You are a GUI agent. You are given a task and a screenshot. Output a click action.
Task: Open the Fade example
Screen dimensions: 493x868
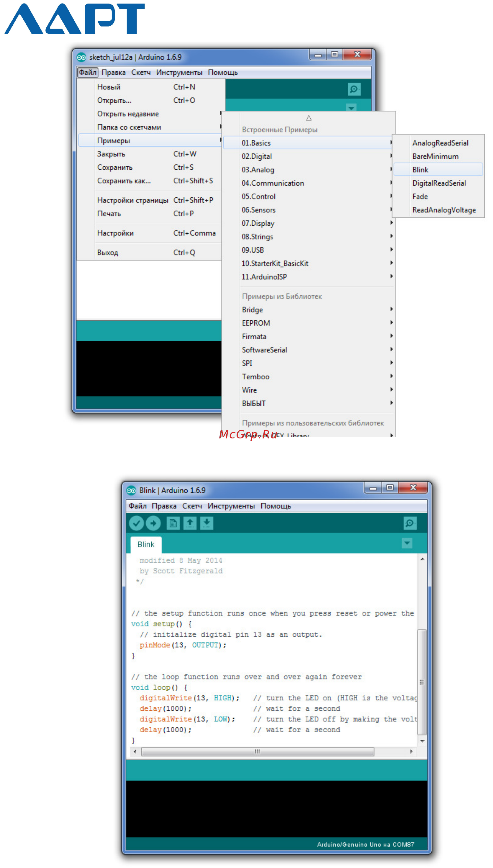tap(438, 196)
